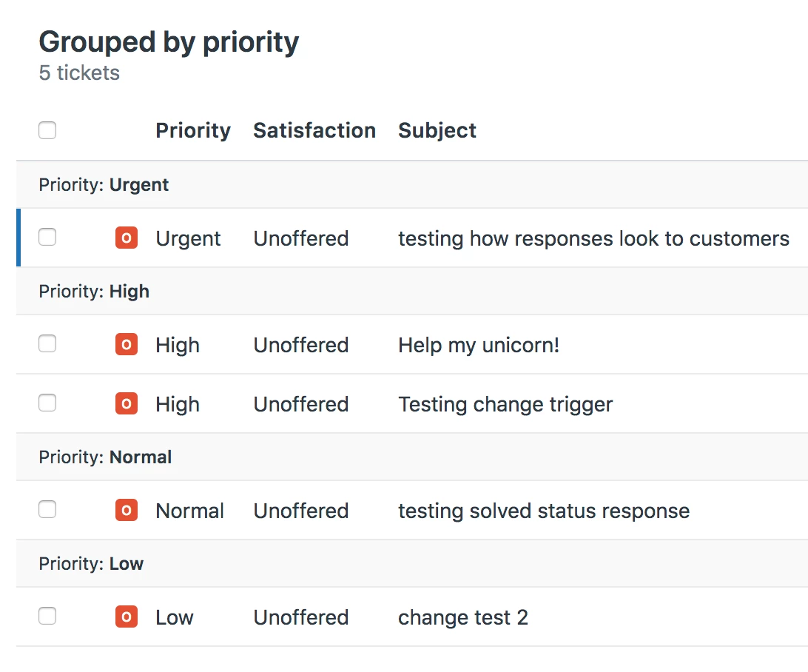Tick the select-all tickets checkbox in header
Viewport: 808px width, 672px height.
47,131
